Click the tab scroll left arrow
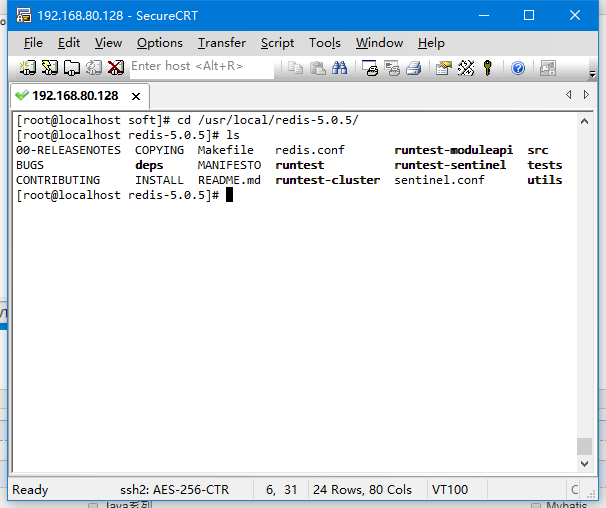 pos(569,94)
